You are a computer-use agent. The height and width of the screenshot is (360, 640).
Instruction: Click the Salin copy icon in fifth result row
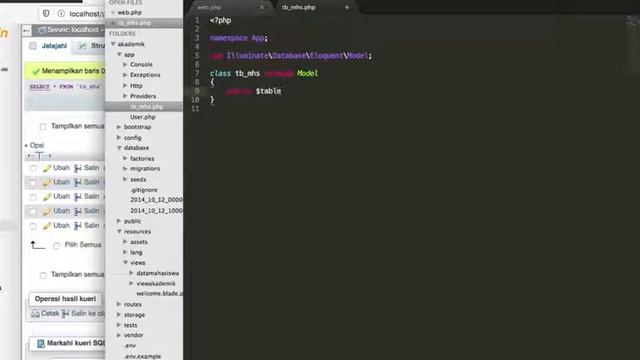click(78, 226)
